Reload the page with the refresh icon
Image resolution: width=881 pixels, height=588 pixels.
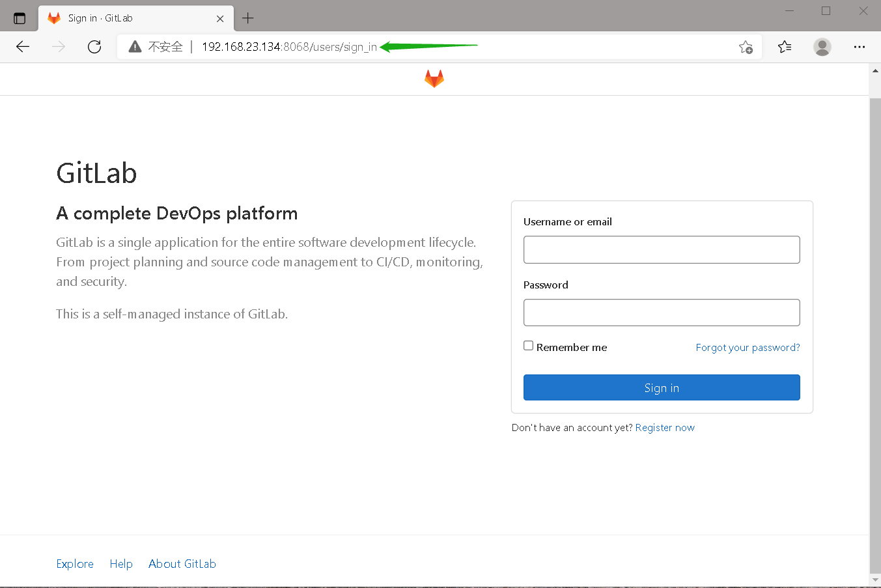tap(94, 46)
